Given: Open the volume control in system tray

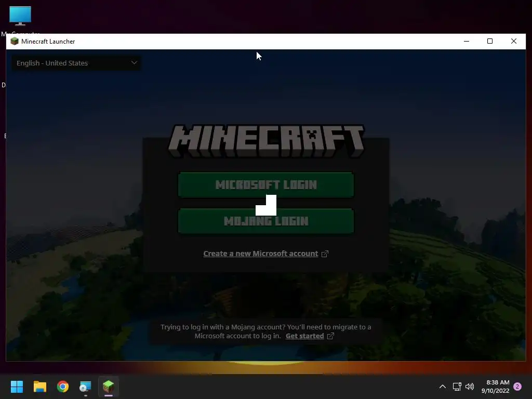Looking at the screenshot, I should 470,387.
